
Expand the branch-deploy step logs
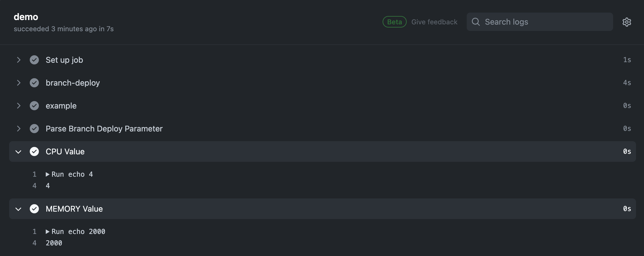pos(19,83)
